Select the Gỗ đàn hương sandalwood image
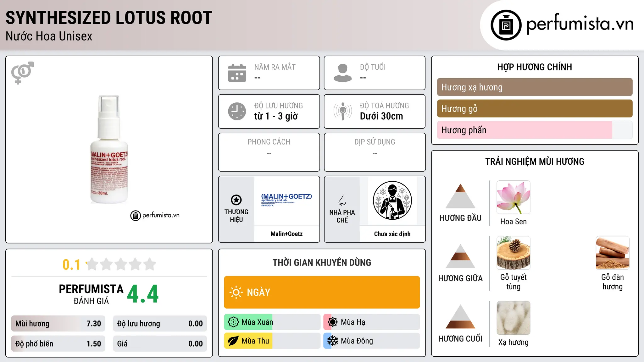 (x=613, y=253)
